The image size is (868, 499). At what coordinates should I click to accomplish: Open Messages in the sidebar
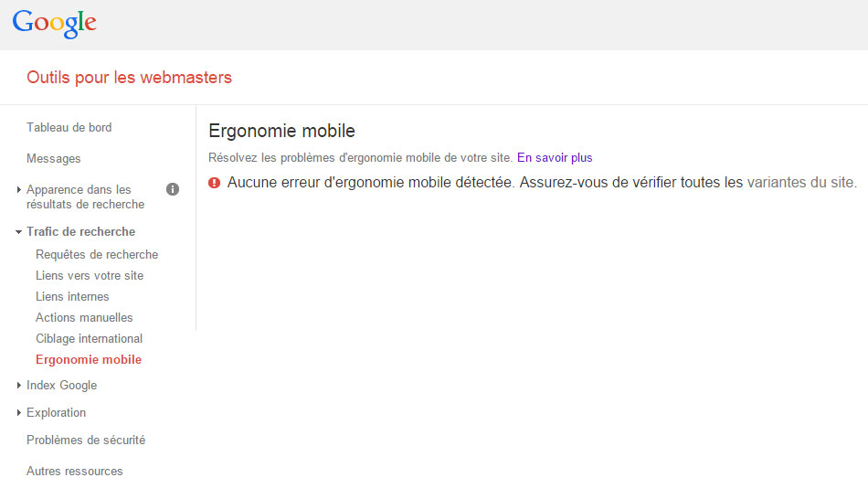(x=54, y=158)
